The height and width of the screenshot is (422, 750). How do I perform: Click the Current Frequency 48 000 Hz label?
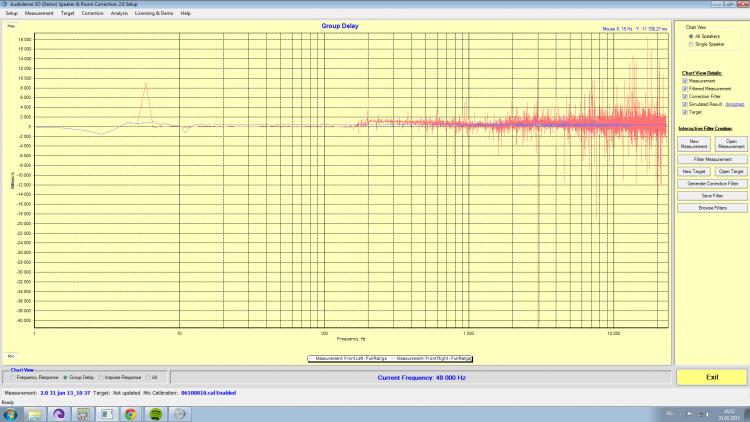(x=421, y=378)
